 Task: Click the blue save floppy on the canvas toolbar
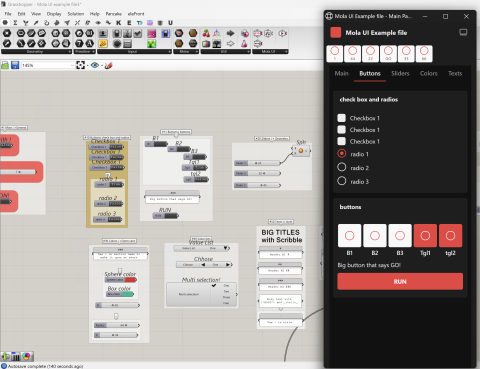pos(15,65)
